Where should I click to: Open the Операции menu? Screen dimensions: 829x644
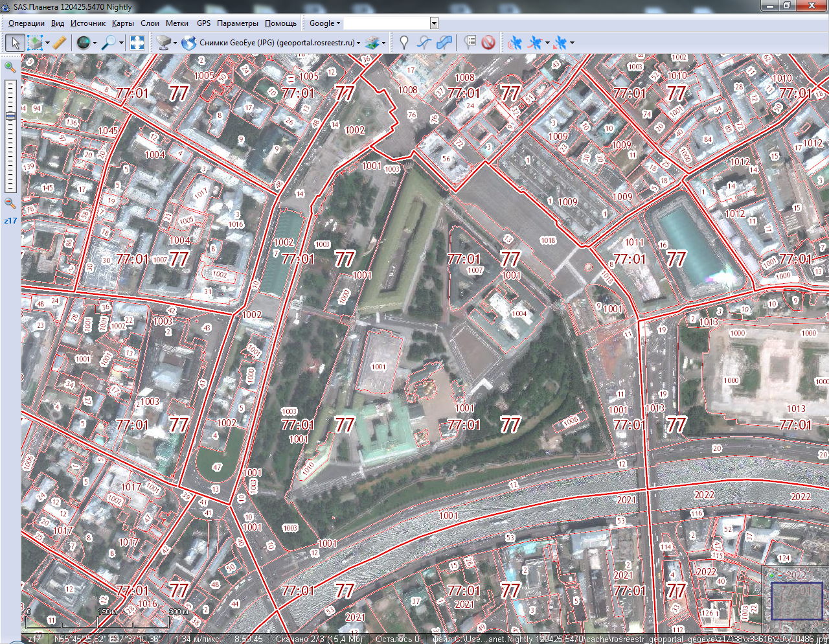pyautogui.click(x=27, y=23)
